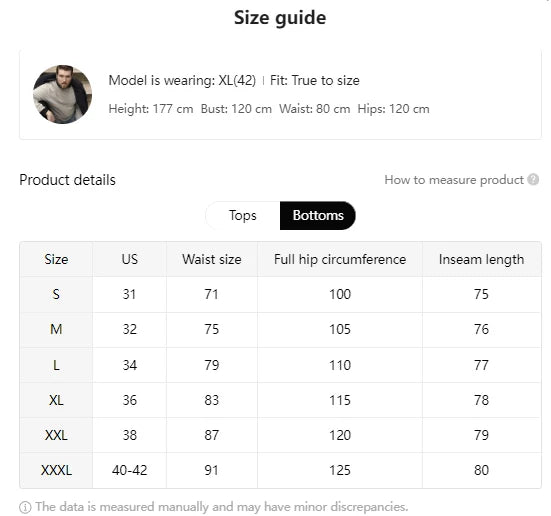
Task: Click the Inseam length column header
Action: point(481,259)
